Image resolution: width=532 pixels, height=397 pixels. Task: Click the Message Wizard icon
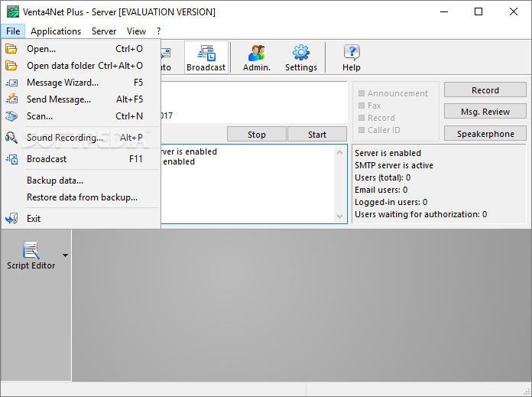click(11, 83)
